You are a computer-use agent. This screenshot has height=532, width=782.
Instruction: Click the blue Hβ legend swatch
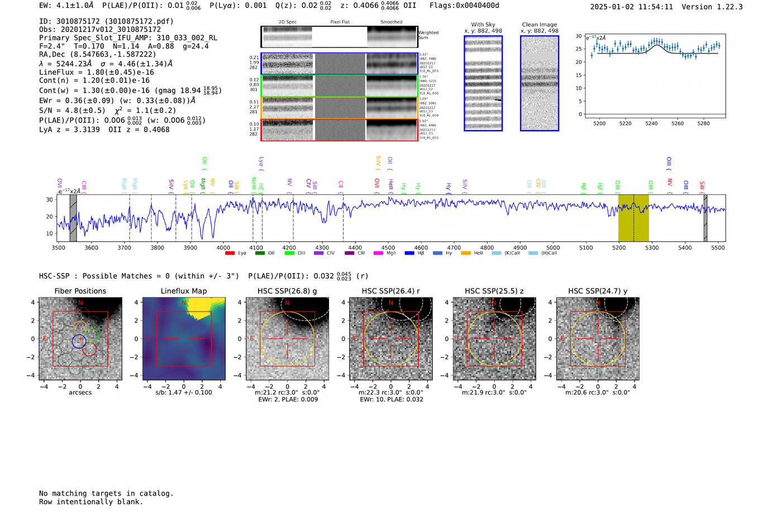pyautogui.click(x=409, y=253)
